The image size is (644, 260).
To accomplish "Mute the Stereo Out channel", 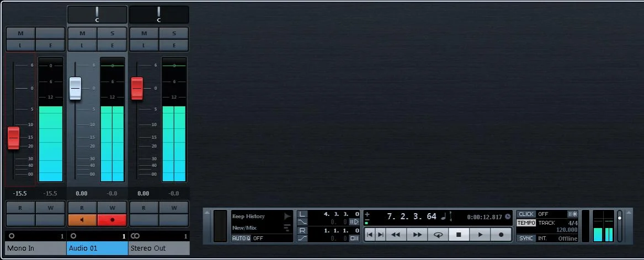I will (x=143, y=33).
